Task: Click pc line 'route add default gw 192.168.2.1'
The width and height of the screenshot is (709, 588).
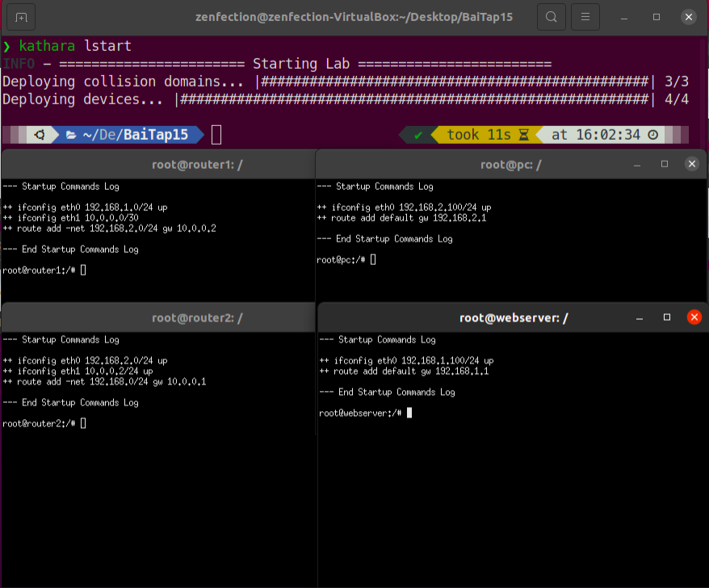Action: coord(401,218)
